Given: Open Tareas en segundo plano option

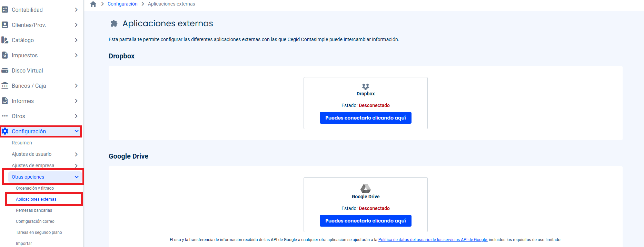Looking at the screenshot, I should [x=39, y=232].
